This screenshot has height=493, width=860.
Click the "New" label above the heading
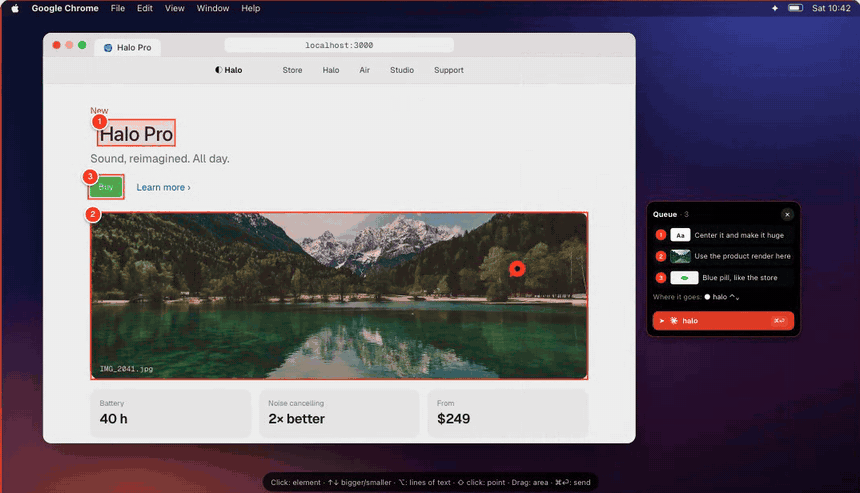pos(99,110)
